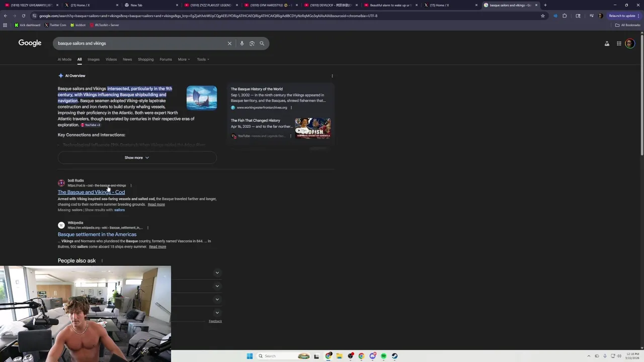Reload the page

[23, 16]
